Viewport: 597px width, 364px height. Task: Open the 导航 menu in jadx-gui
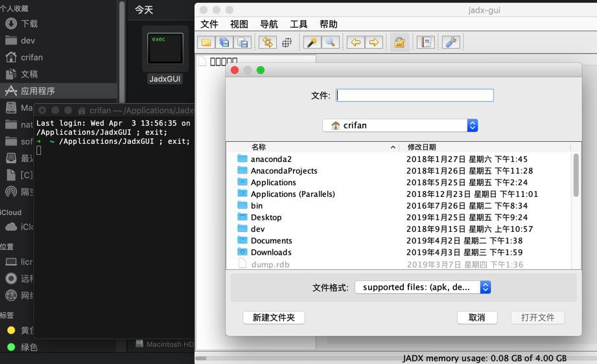[x=269, y=25]
